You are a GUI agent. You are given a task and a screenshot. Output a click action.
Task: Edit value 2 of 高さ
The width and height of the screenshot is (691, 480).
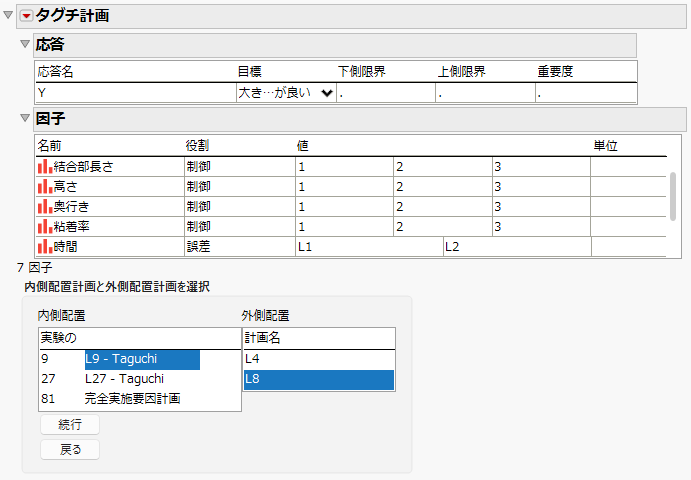(442, 186)
